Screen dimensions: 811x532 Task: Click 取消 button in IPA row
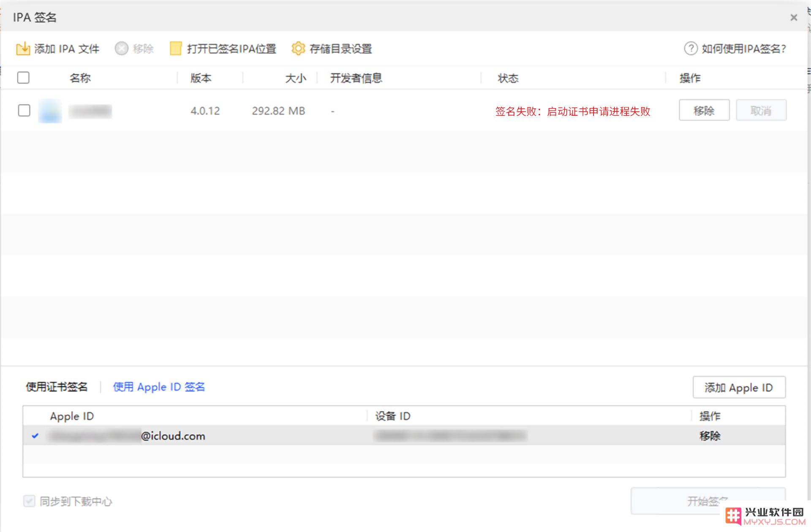pos(761,111)
